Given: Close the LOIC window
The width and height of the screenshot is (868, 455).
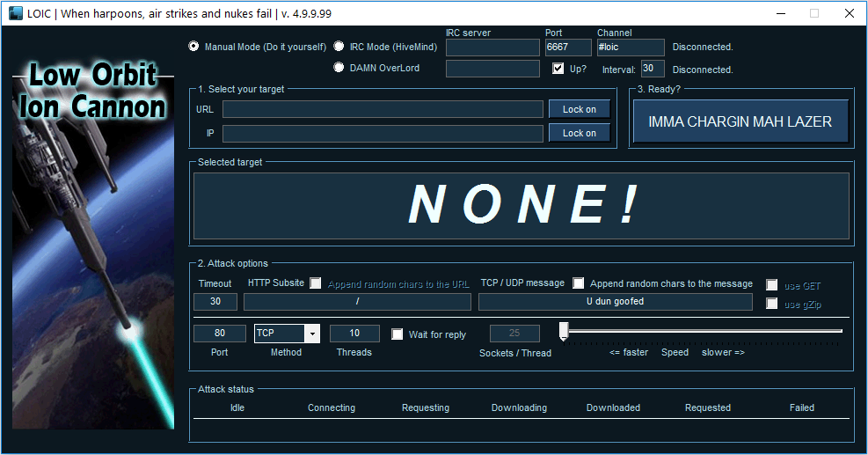Looking at the screenshot, I should [x=850, y=13].
